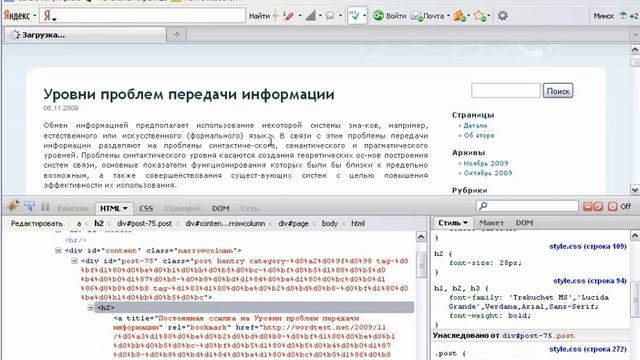Open dropdown arrow next to Почта
The image size is (640, 360).
(448, 16)
